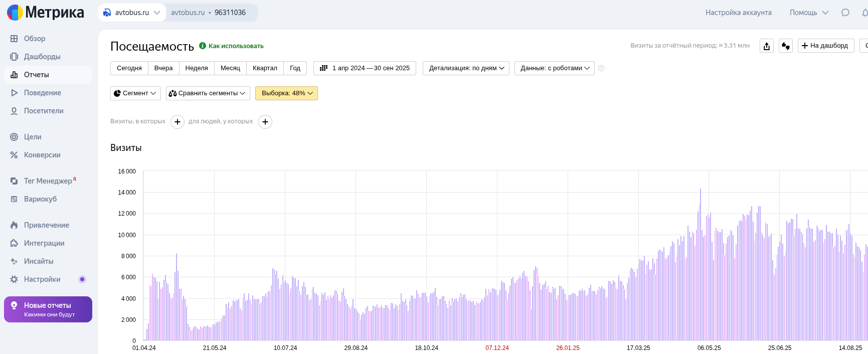Click the На дашборд button
Viewport: 868px width, 354px height.
[x=825, y=46]
